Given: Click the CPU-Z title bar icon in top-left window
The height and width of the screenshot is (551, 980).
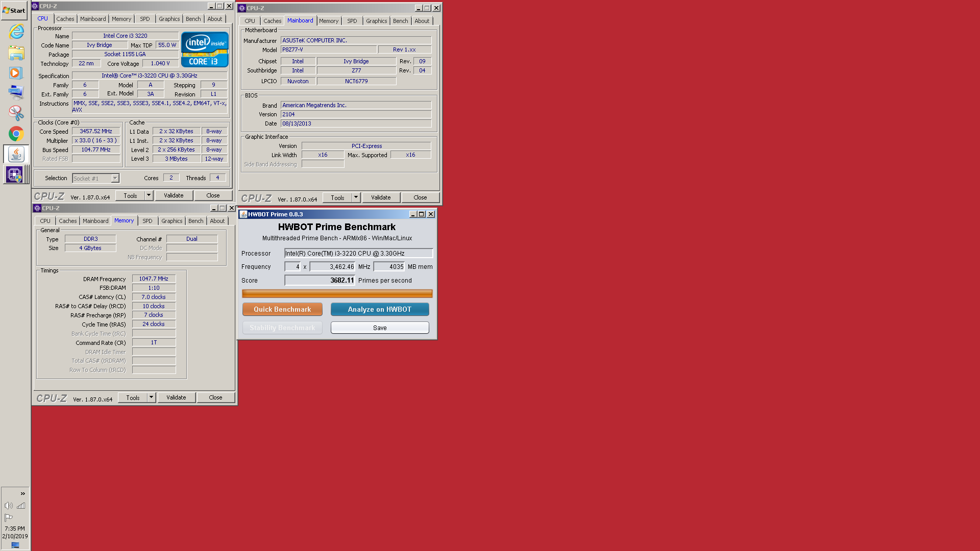Looking at the screenshot, I should 35,6.
